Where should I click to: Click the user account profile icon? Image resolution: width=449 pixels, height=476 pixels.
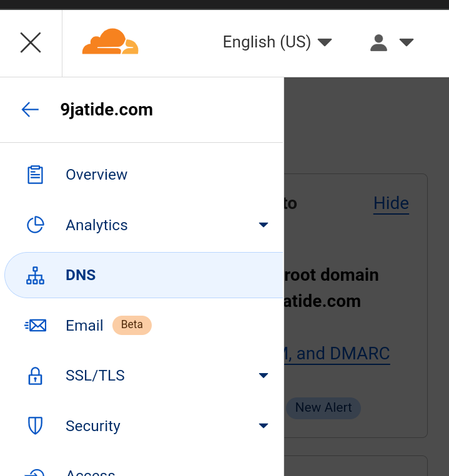click(378, 42)
